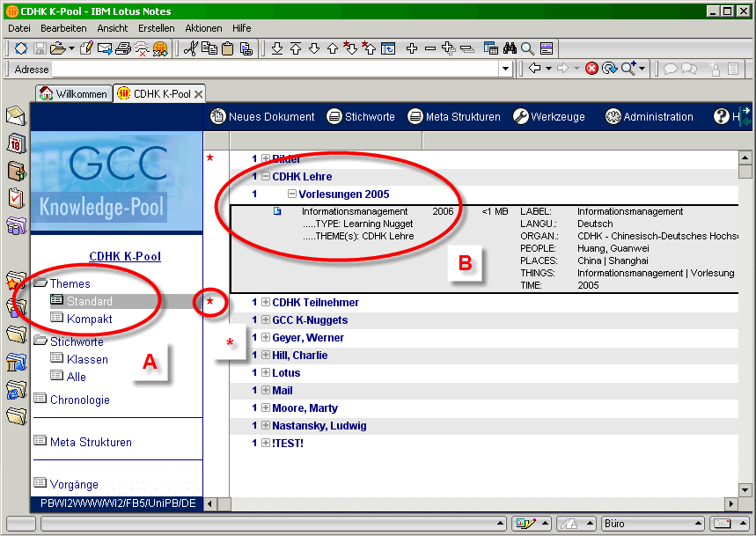This screenshot has width=756, height=536.
Task: Click the next unread down-arrow star icon
Action: pyautogui.click(x=350, y=48)
